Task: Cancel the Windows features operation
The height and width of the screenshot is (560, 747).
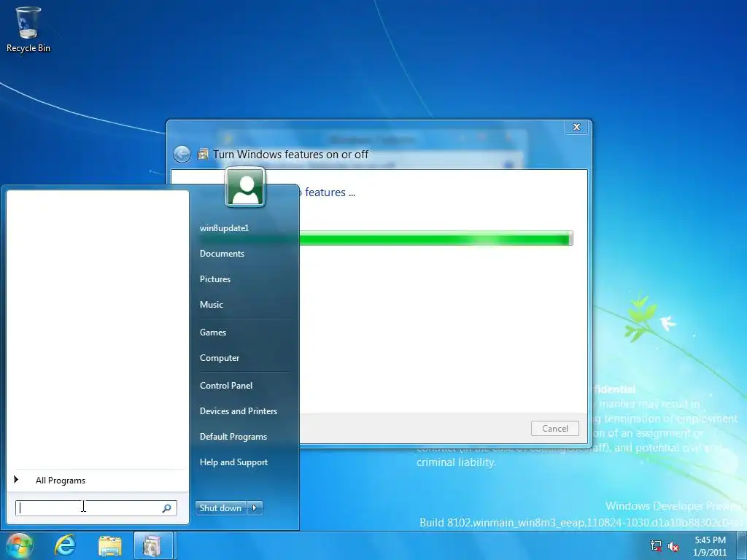Action: [x=555, y=429]
